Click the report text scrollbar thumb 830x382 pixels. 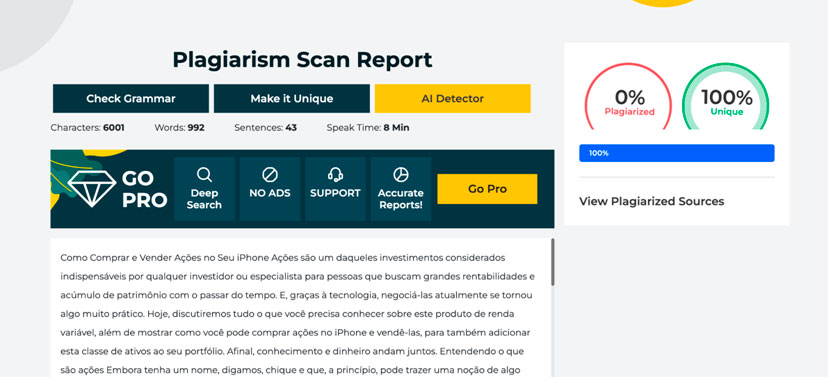[553, 262]
